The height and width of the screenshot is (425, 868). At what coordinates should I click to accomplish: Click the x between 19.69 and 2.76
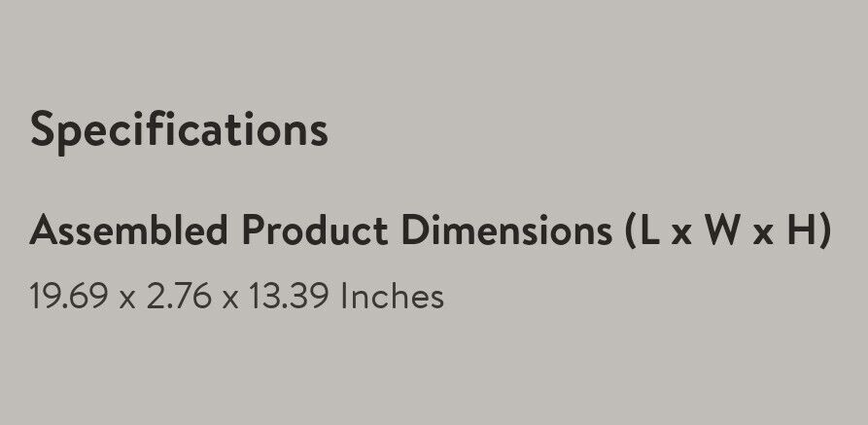(x=126, y=299)
